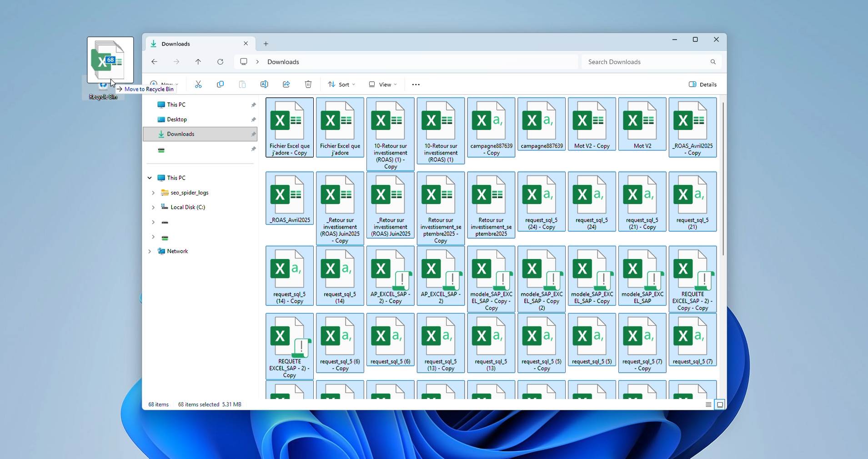Cut the selected files with the scissors icon
The image size is (868, 459).
[x=198, y=85]
